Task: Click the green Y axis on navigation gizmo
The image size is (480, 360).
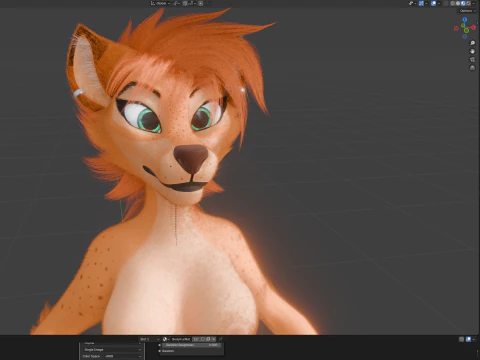Action: (466, 31)
